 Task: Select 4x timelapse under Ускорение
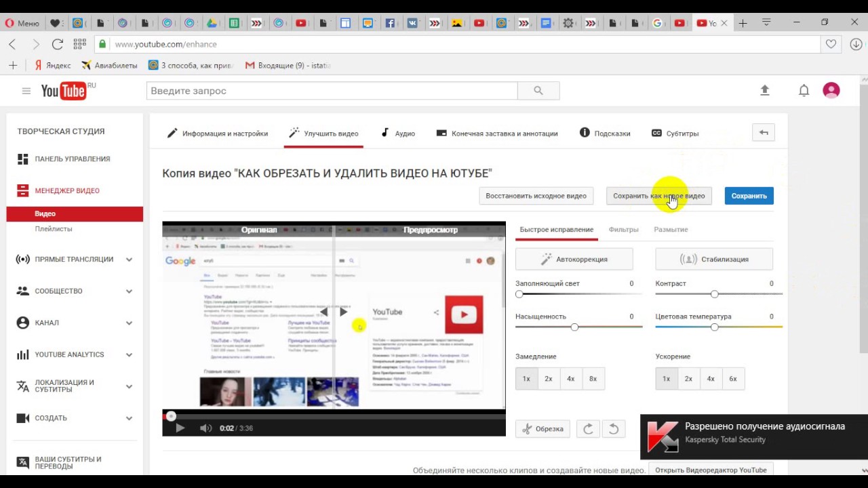pos(711,379)
